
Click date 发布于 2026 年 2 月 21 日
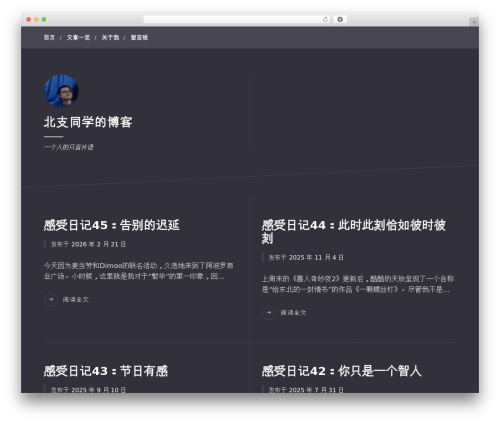[88, 244]
